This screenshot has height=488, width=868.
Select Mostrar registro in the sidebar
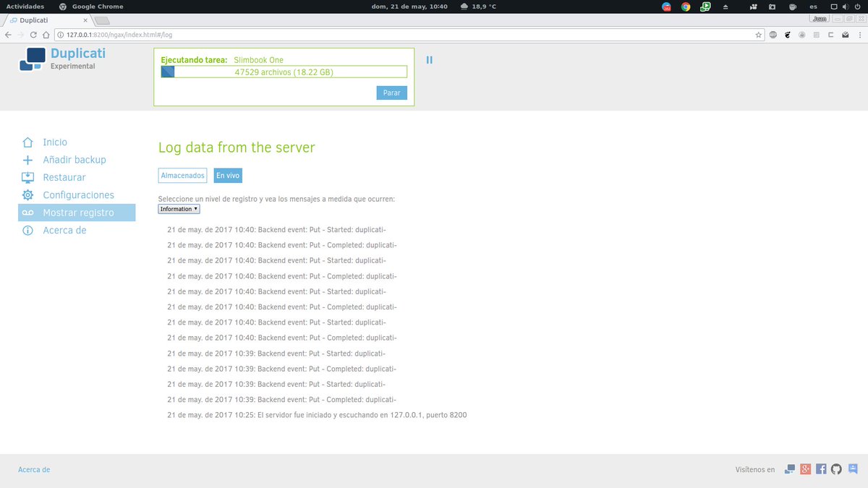coord(77,213)
